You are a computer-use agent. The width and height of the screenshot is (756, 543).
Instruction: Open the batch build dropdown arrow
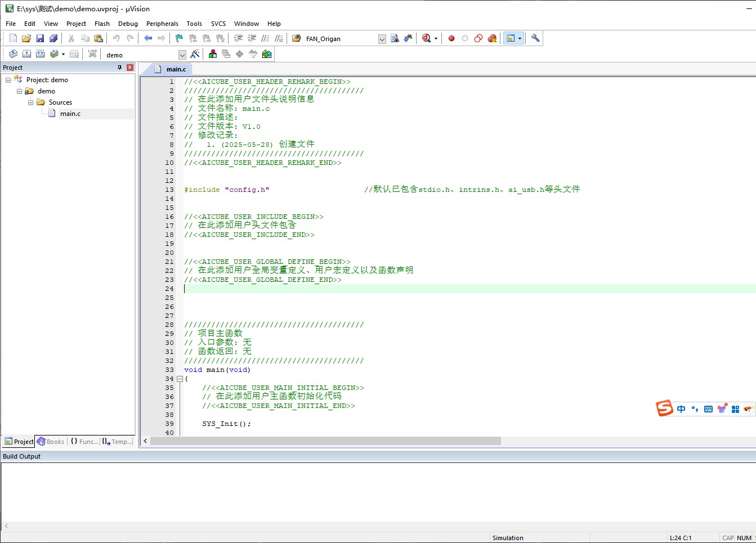click(x=63, y=55)
